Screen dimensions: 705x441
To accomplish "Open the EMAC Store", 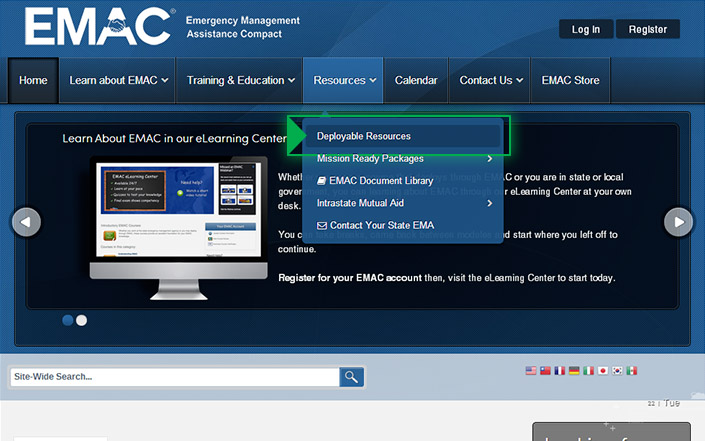I will 570,80.
